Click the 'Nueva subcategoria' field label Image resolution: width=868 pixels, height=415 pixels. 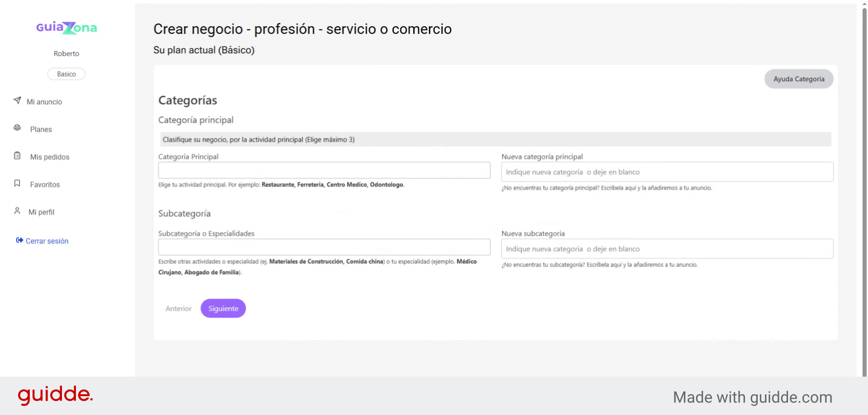pos(533,233)
